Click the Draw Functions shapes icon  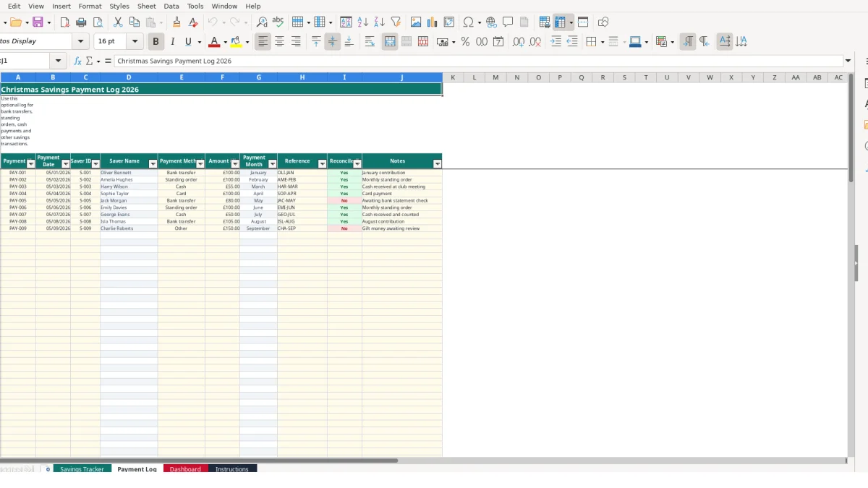click(x=603, y=22)
